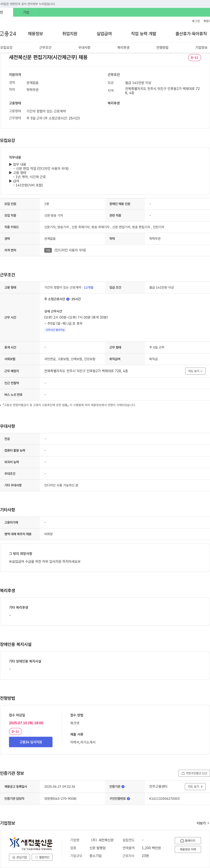This screenshot has height=868, width=210.
Task: Click 고용24 site logo
Action: (8, 34)
